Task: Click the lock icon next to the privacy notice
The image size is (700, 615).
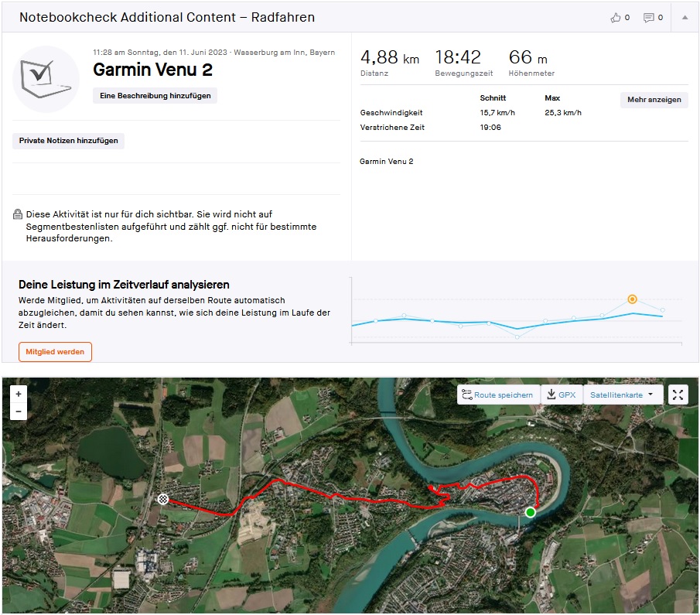Action: coord(18,214)
